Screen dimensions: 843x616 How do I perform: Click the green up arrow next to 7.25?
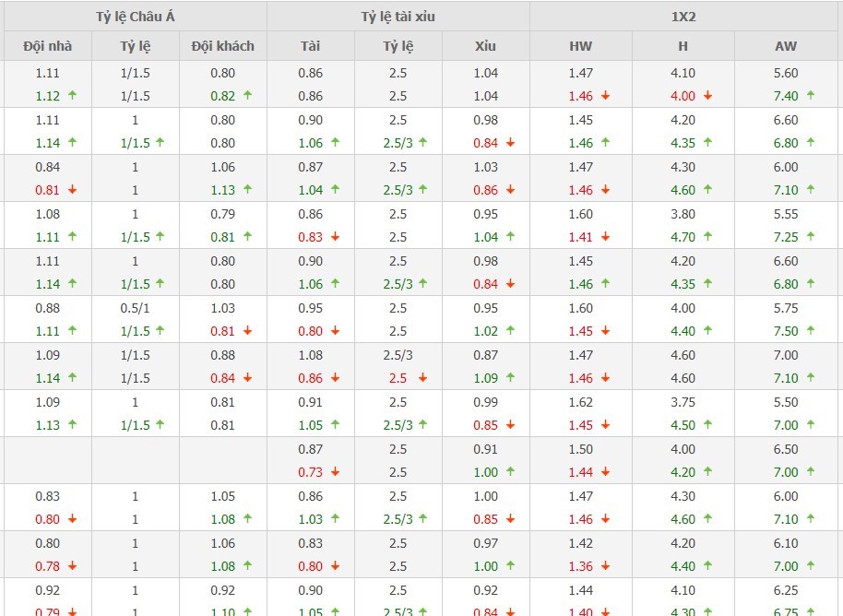point(811,236)
